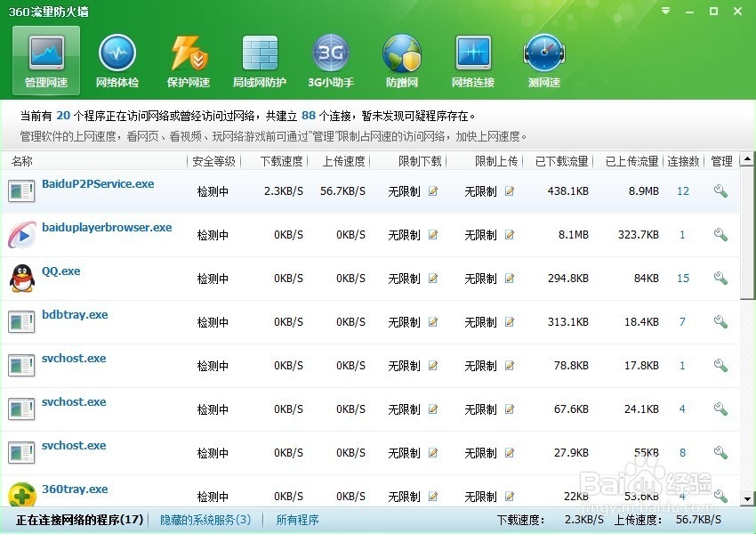This screenshot has height=534, width=756.
Task: Click 56.7KB/S upload speed in BaiduP2PService row
Action: pos(342,191)
